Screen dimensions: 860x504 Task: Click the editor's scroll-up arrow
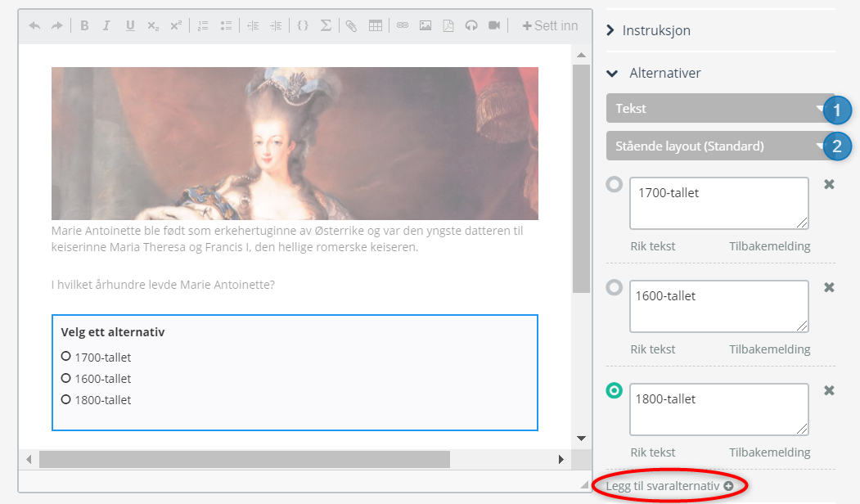[581, 55]
